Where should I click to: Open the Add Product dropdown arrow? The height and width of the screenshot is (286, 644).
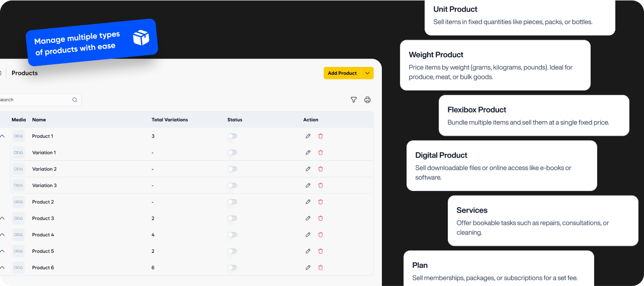click(367, 73)
